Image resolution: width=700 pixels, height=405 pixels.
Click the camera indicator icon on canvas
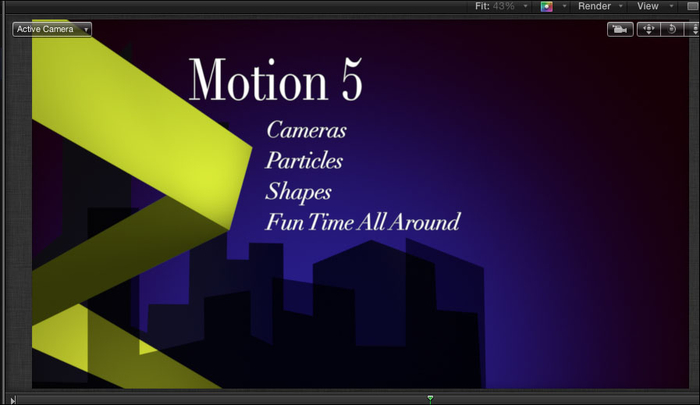coord(620,29)
